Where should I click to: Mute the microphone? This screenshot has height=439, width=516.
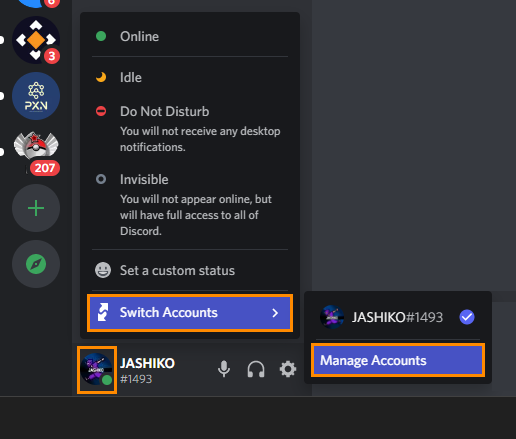(x=224, y=369)
